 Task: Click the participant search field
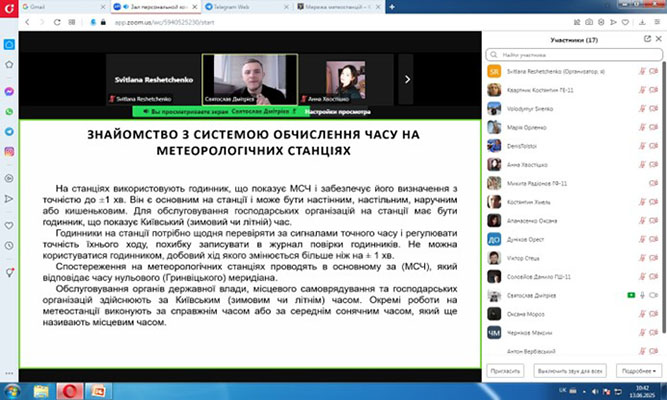tap(570, 54)
